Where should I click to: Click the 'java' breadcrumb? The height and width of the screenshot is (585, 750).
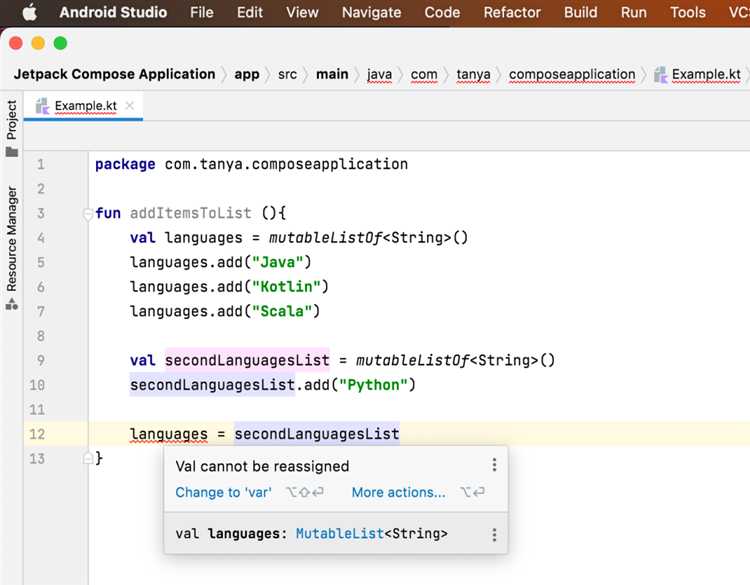(379, 74)
